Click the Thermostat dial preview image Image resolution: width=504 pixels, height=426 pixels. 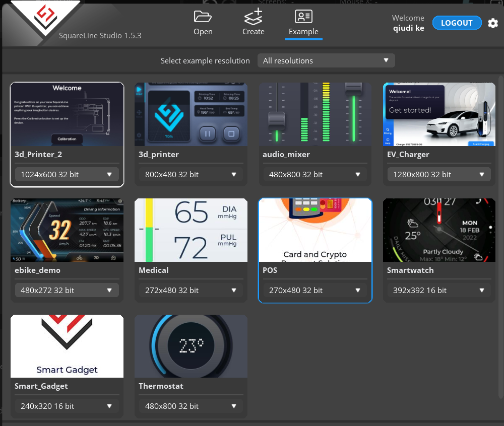tap(191, 346)
